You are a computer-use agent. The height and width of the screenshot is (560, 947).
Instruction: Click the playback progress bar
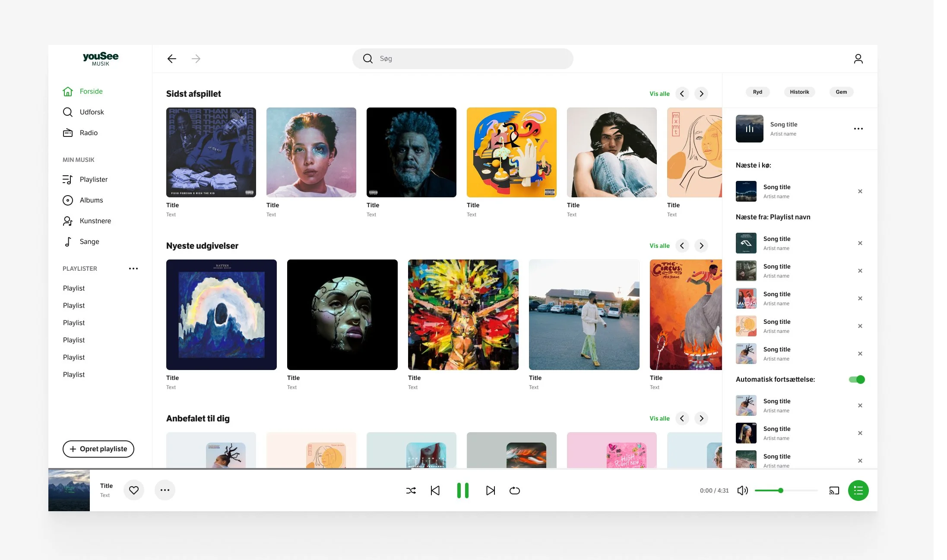coord(463,469)
